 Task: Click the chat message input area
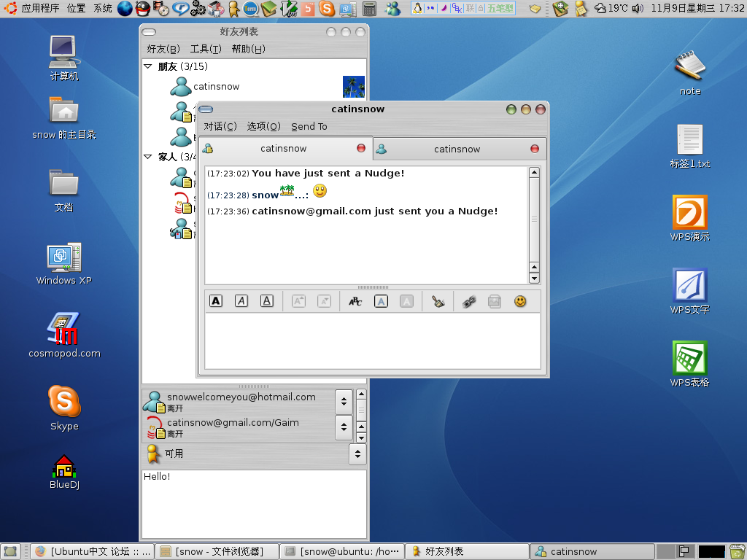point(373,341)
